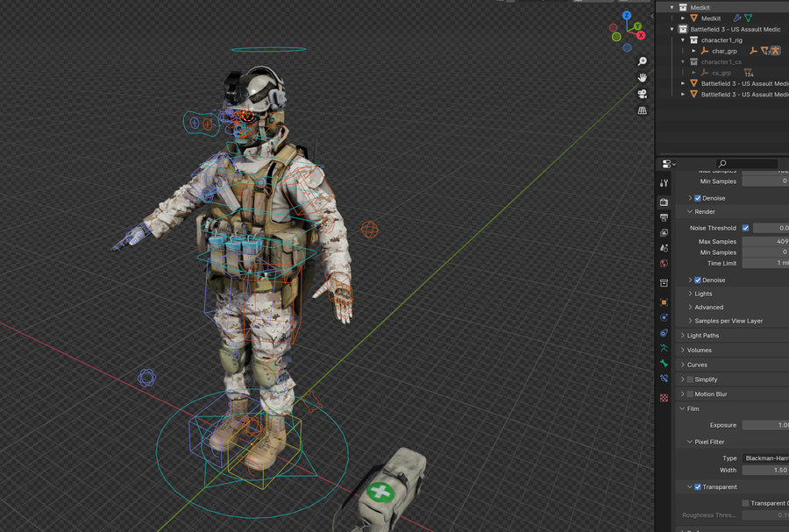The image size is (789, 532).
Task: Click the wrench modifier icon beside Medkit
Action: point(736,18)
